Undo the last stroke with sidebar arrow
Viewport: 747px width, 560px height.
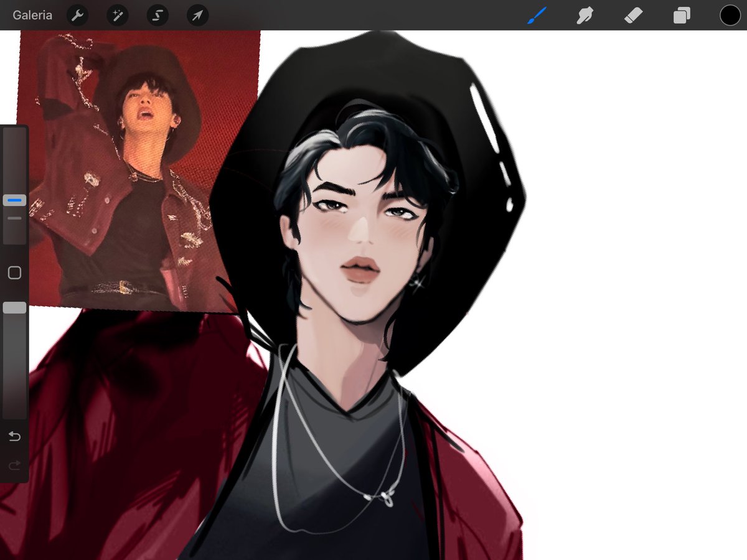pyautogui.click(x=14, y=437)
